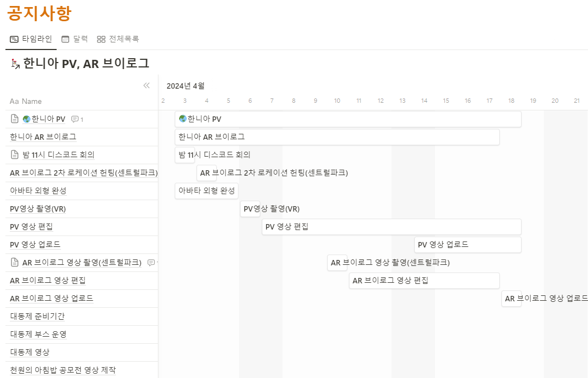The image size is (588, 378).
Task: Switch to the 전체목록 view tab
Action: [124, 39]
